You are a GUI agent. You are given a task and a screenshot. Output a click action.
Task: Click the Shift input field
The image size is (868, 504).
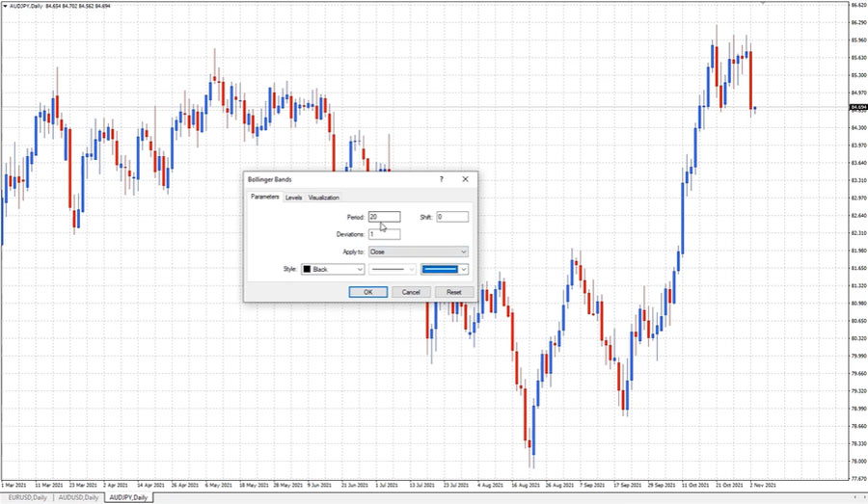451,217
